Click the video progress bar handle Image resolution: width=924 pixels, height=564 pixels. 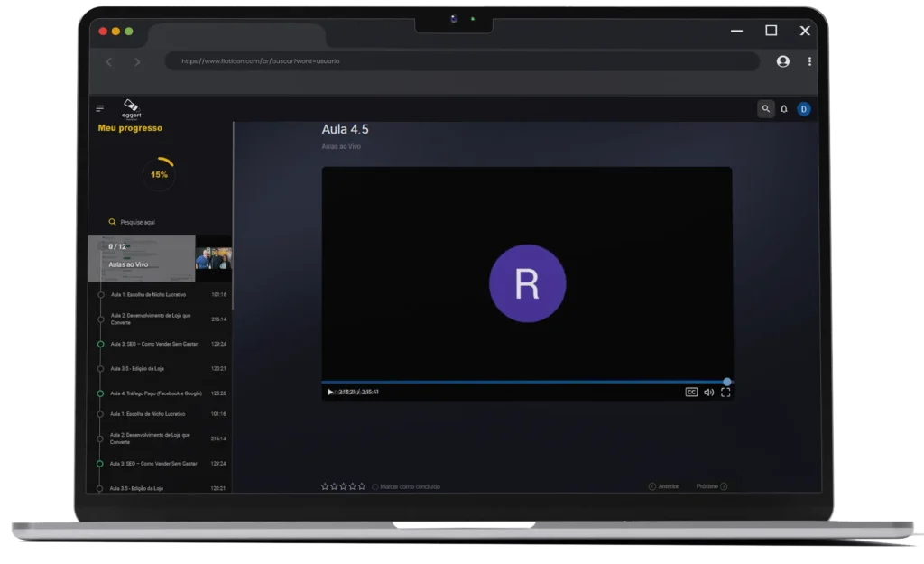tap(727, 382)
